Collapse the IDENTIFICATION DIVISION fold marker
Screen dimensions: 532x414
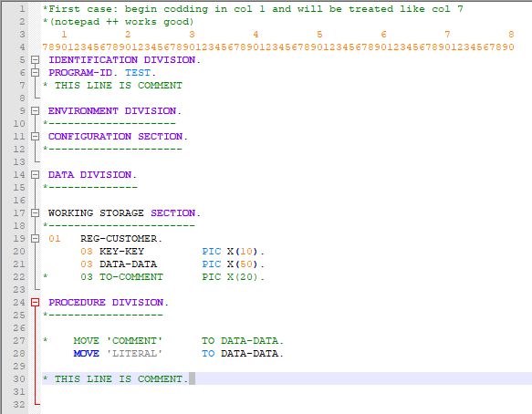pyautogui.click(x=35, y=60)
